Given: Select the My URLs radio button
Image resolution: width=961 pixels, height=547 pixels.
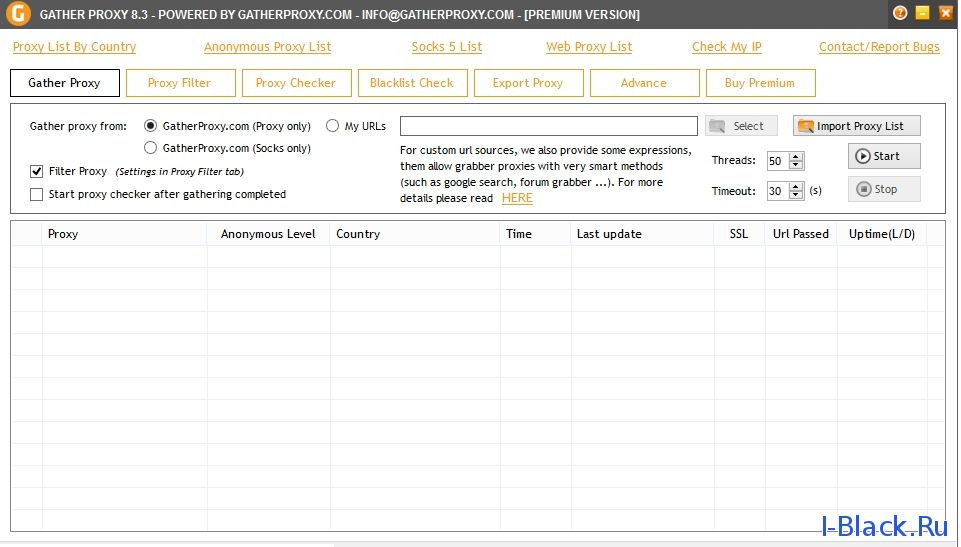Looking at the screenshot, I should [x=332, y=126].
